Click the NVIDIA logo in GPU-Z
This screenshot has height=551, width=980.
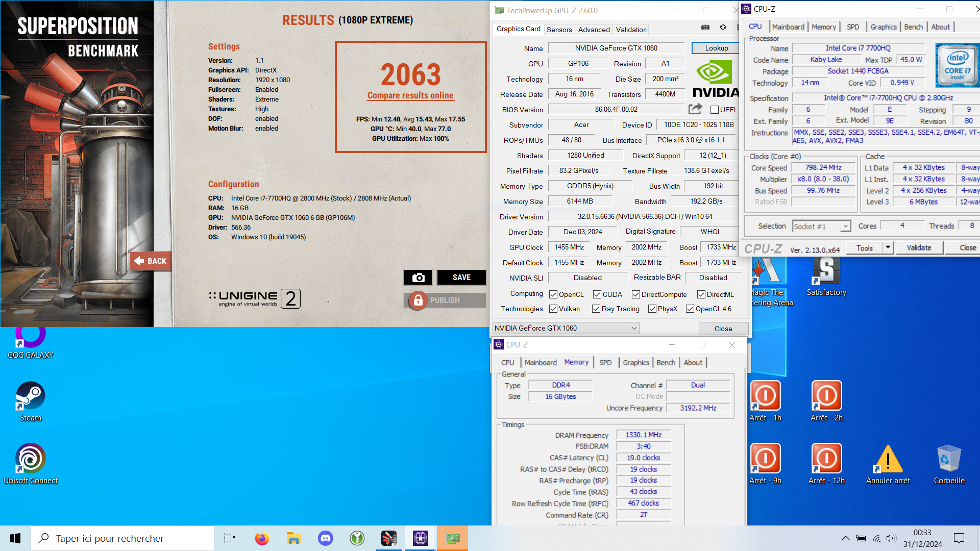[716, 79]
